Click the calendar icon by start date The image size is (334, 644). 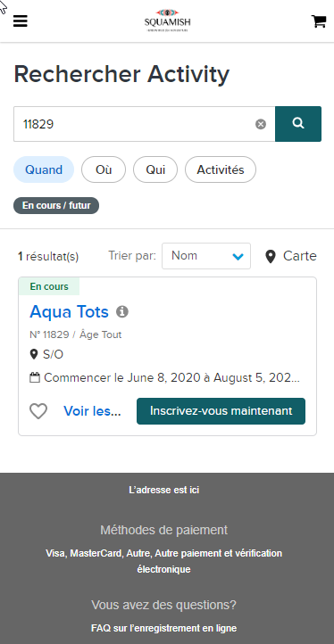click(x=35, y=377)
